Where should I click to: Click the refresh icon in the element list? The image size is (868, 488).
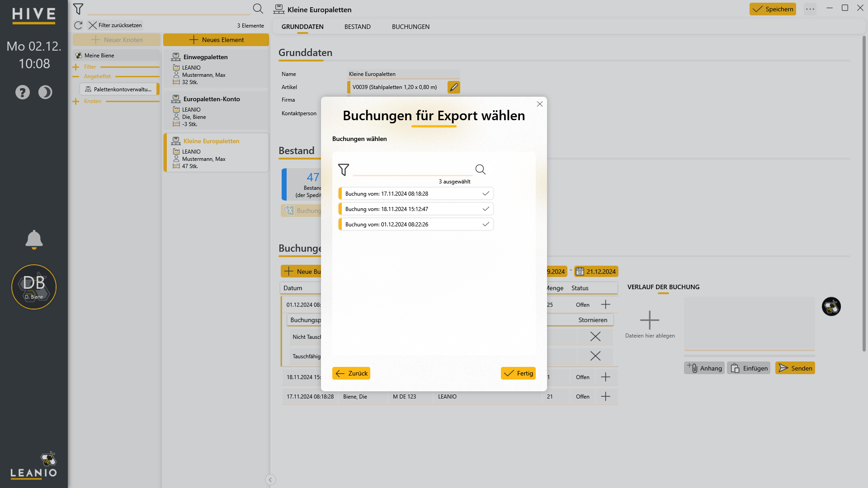pyautogui.click(x=78, y=25)
